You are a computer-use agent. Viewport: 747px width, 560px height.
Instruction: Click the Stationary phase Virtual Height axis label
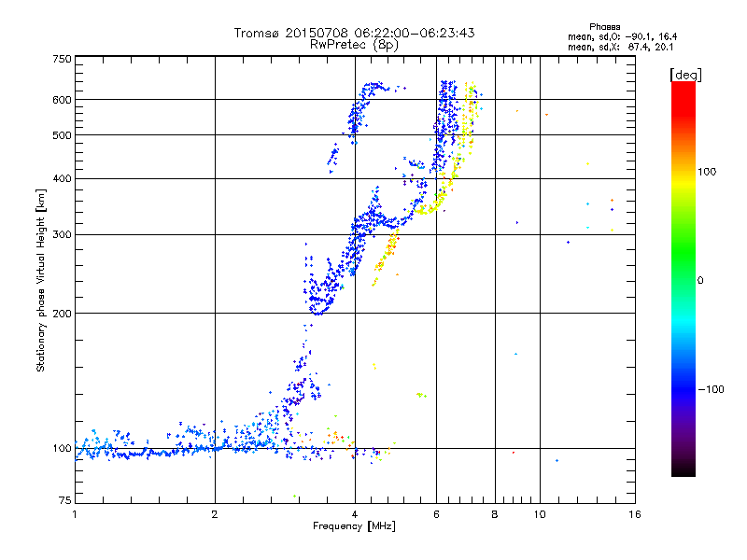coord(41,281)
